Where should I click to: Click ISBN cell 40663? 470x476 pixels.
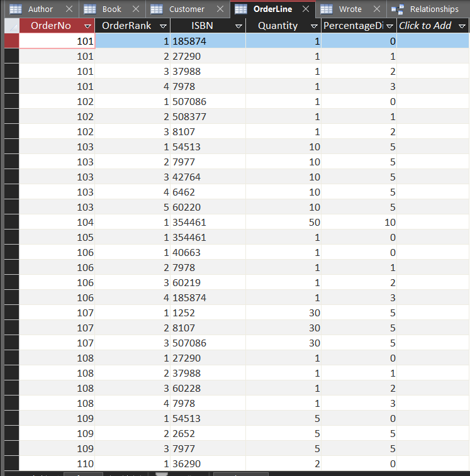pyautogui.click(x=208, y=252)
